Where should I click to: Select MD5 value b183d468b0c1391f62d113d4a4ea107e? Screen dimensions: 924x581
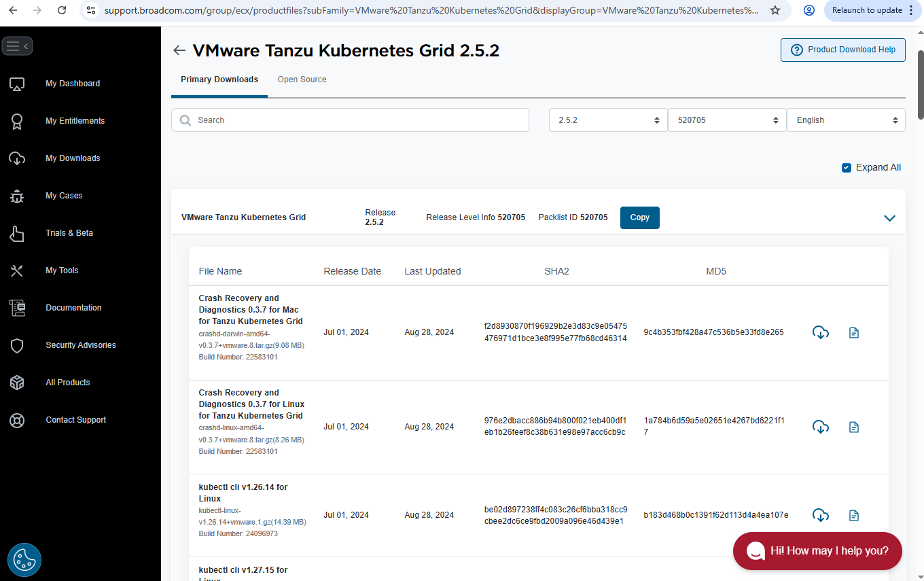(716, 515)
